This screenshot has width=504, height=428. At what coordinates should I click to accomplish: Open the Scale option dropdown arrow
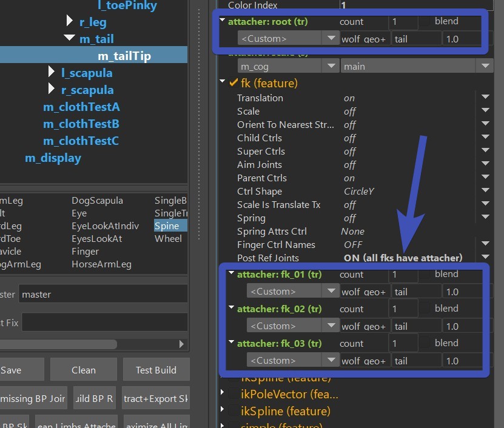[485, 110]
